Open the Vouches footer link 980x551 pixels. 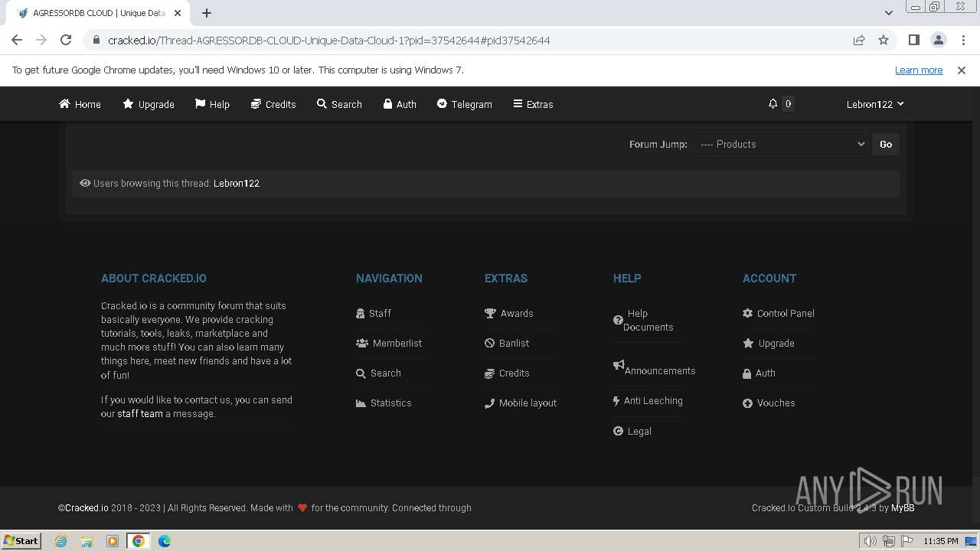pos(769,403)
